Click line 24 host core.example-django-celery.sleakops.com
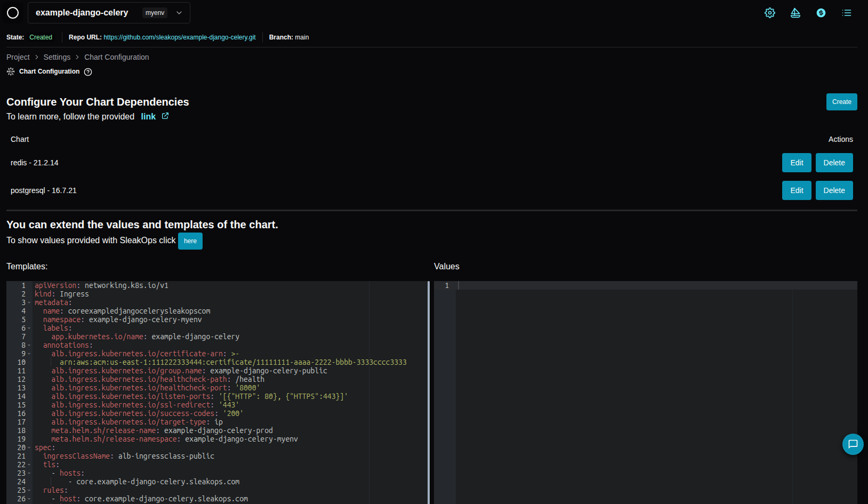Image resolution: width=868 pixels, height=504 pixels. coord(158,482)
